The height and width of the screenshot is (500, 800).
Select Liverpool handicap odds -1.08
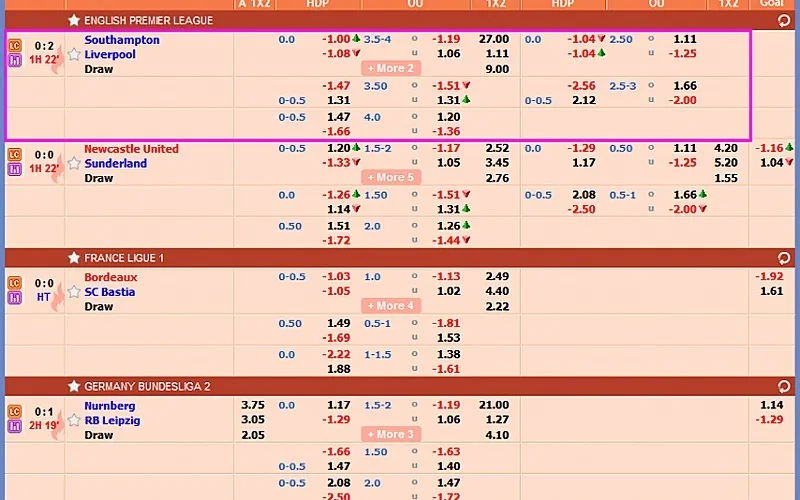tap(336, 54)
